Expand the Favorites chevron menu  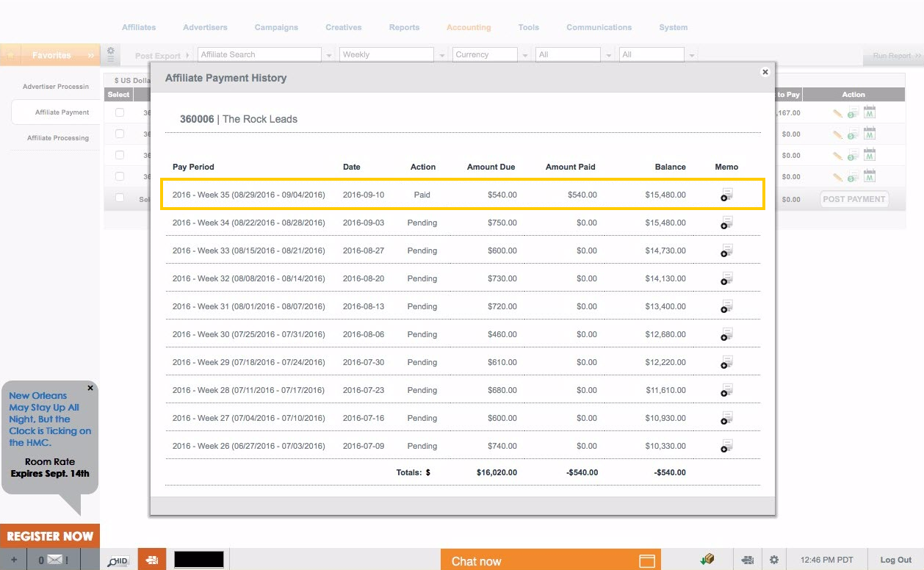(x=90, y=54)
